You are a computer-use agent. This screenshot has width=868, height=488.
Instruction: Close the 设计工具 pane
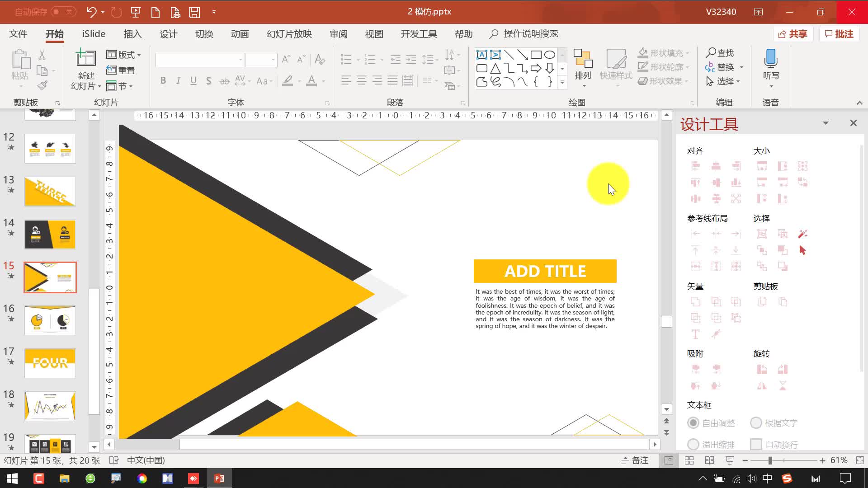tap(854, 123)
